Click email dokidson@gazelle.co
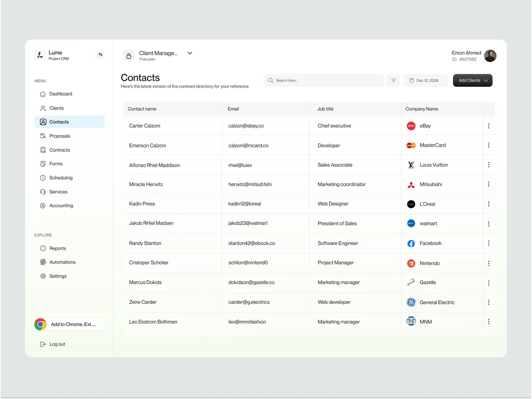 click(251, 282)
